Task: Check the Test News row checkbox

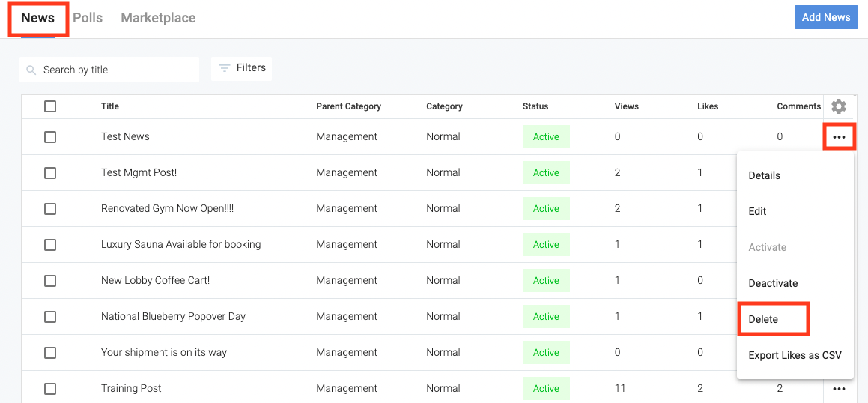Action: pos(50,137)
